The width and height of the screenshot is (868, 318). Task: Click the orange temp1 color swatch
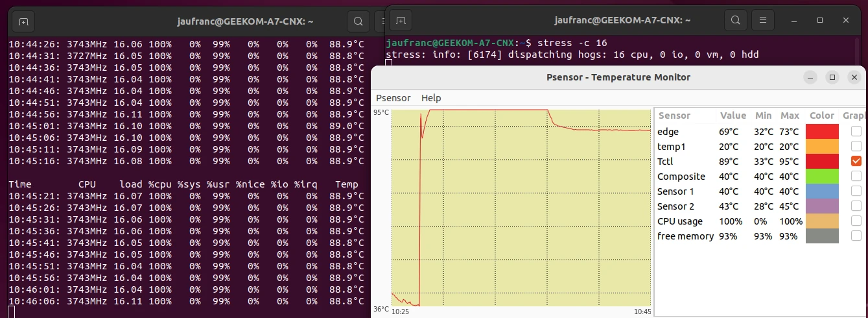pos(822,146)
